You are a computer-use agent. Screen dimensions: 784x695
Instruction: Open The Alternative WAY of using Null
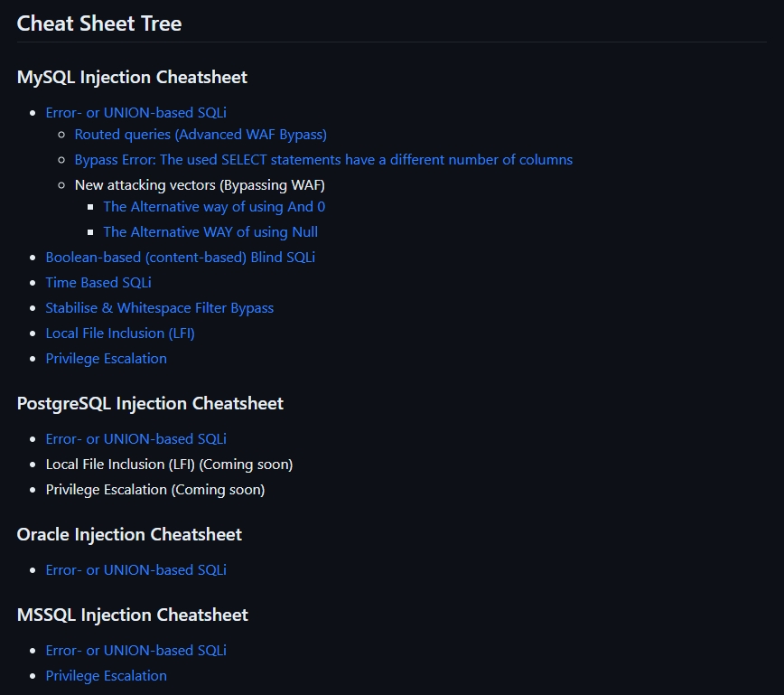tap(210, 231)
